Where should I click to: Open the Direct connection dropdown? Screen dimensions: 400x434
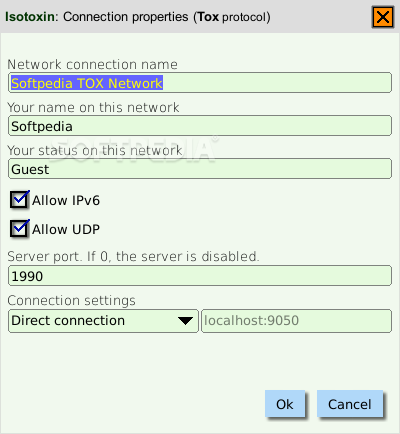pos(103,321)
